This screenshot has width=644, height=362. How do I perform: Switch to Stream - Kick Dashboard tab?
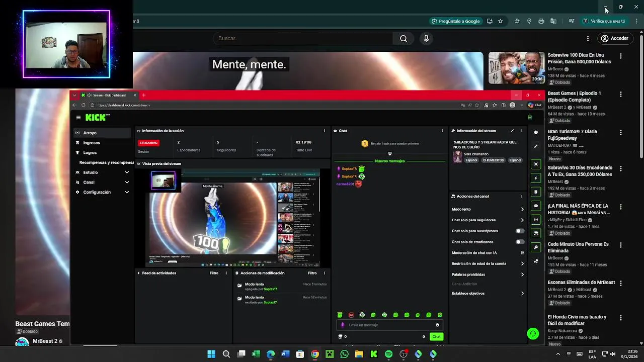coord(109,95)
